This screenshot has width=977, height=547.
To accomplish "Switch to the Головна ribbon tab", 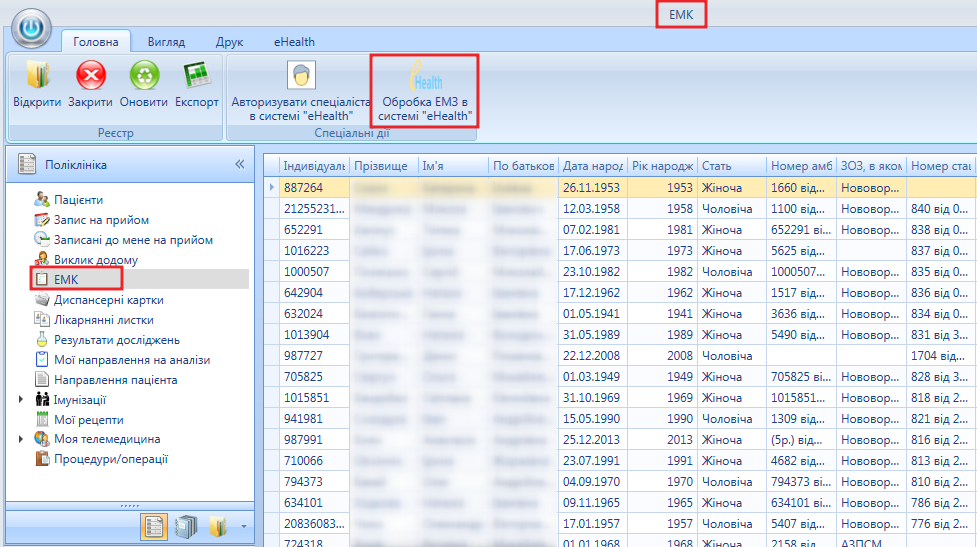I will pos(95,42).
